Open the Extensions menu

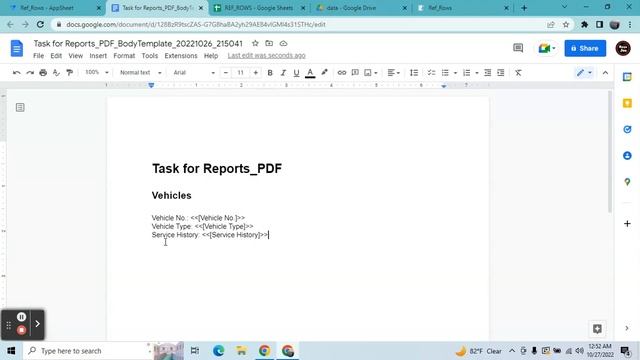pos(181,56)
